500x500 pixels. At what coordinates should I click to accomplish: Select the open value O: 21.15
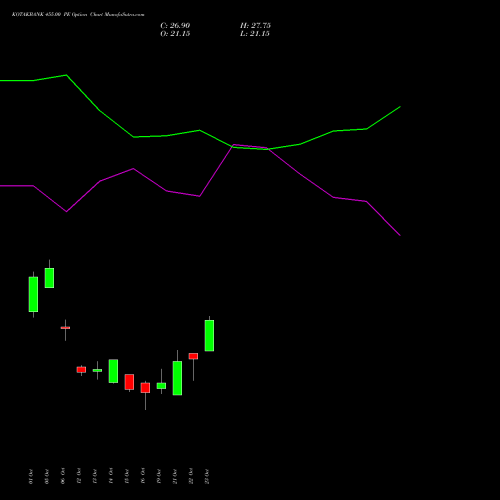[x=175, y=34]
